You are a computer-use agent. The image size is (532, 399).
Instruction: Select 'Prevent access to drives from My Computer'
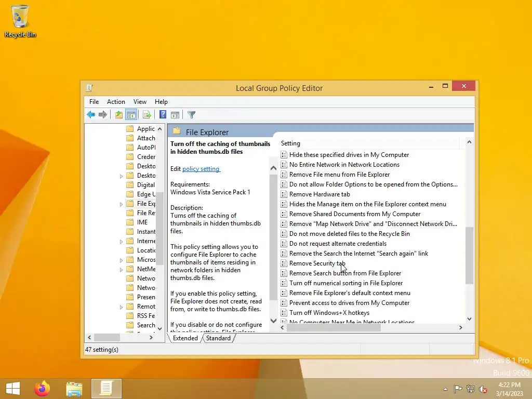coord(350,303)
